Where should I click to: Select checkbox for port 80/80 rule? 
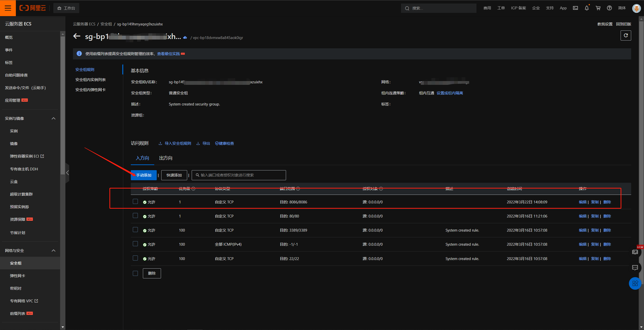135,215
